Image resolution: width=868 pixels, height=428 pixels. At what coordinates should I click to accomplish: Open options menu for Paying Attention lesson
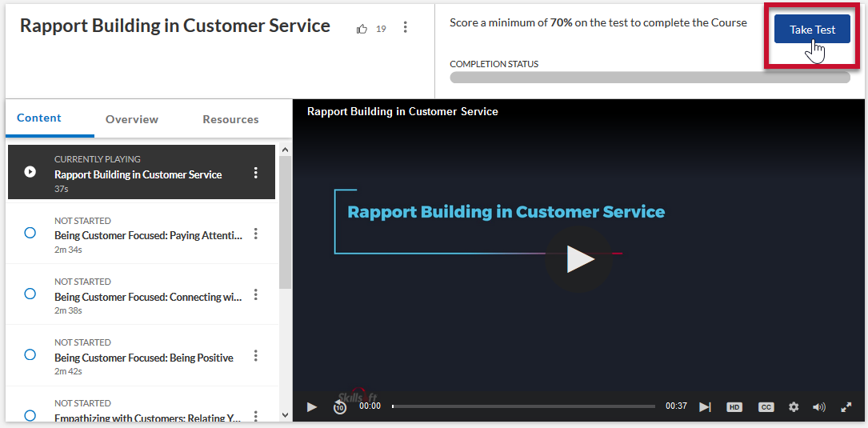(256, 234)
